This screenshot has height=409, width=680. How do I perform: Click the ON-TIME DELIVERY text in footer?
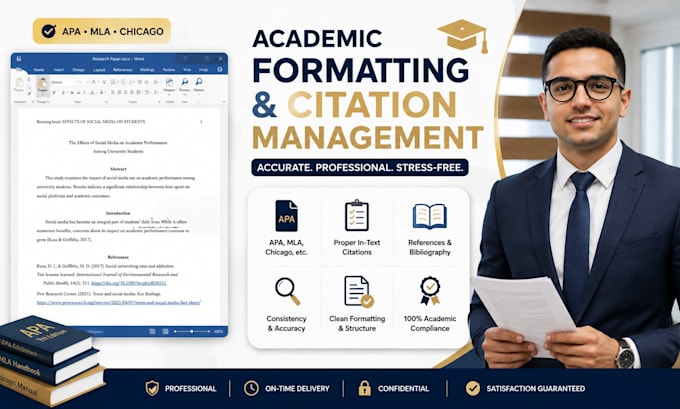tap(298, 389)
